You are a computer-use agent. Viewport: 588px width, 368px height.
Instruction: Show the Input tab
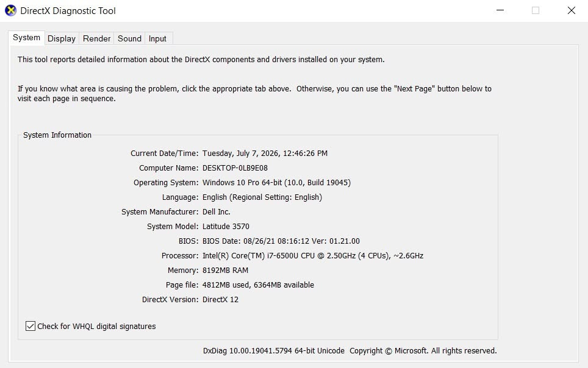157,38
